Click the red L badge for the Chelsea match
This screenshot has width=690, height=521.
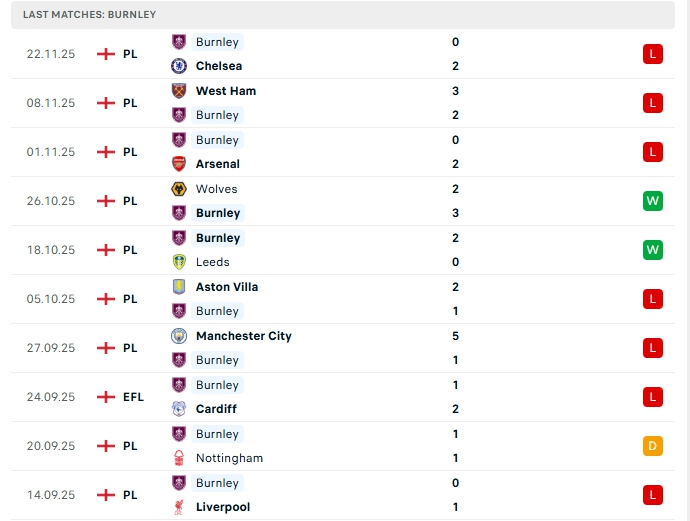[653, 54]
